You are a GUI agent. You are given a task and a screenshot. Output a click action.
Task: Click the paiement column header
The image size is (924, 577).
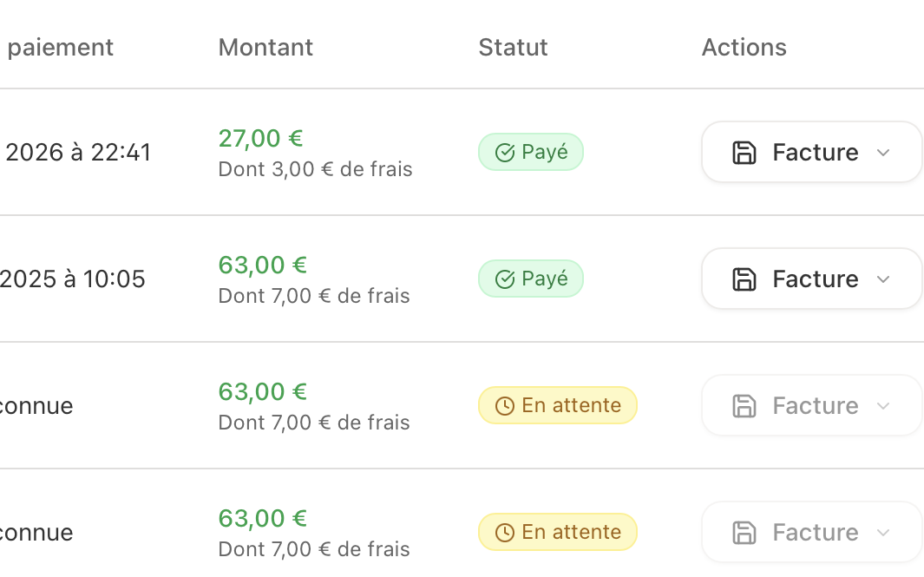(60, 47)
